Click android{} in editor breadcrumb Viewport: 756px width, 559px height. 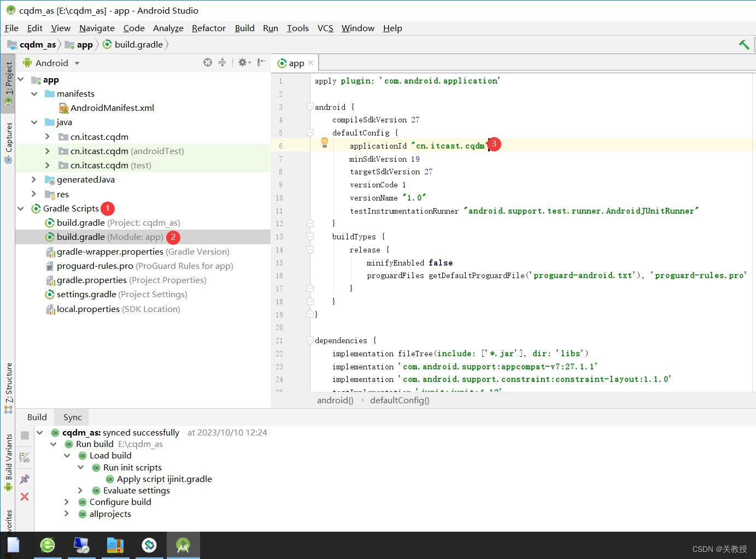tap(335, 400)
